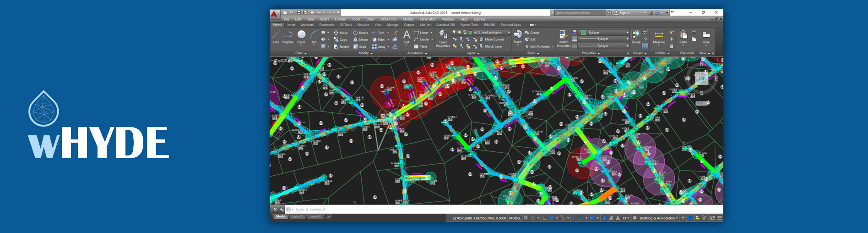
Task: Toggle grid display in status bar
Action: (x=526, y=218)
